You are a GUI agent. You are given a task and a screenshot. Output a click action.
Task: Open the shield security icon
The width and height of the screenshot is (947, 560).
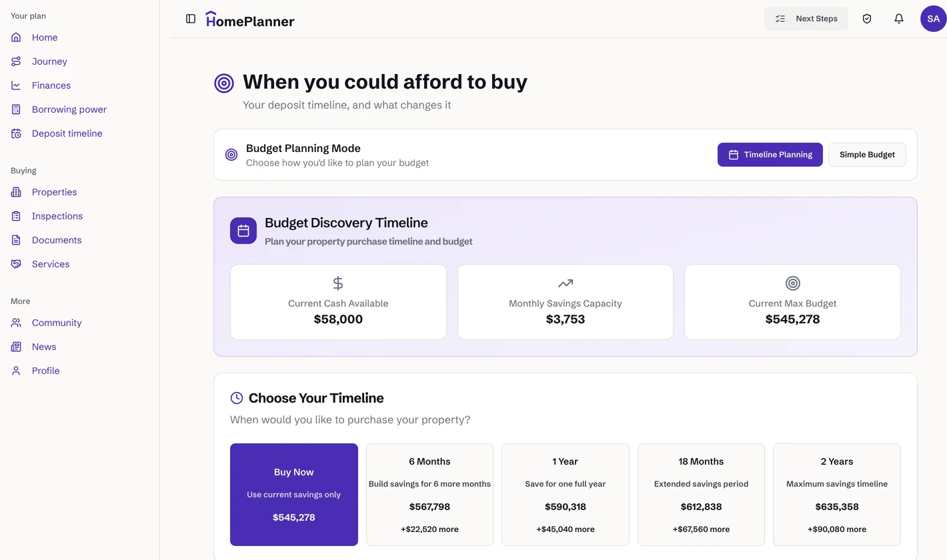coord(867,19)
